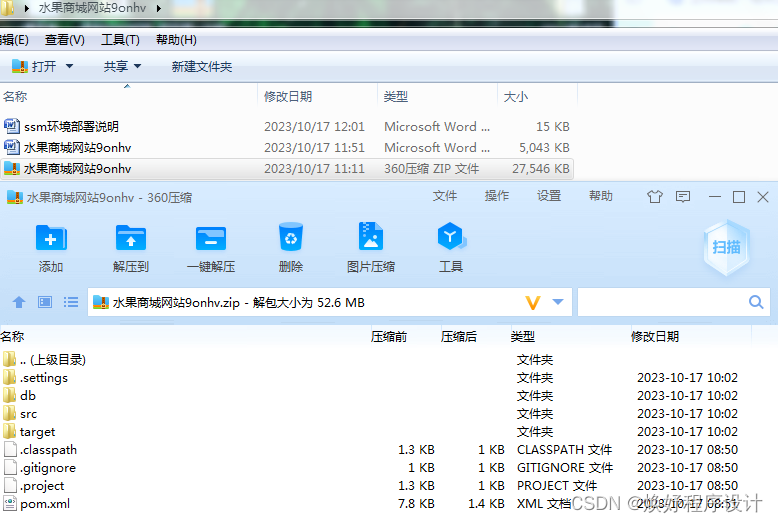Click the 新建文件夹 button in Explorer
The image size is (778, 523).
point(201,66)
